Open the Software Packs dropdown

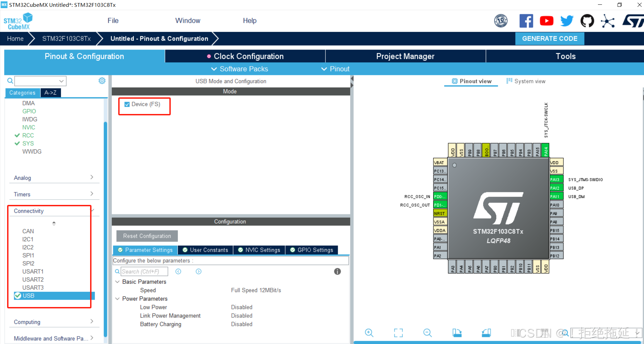point(240,69)
